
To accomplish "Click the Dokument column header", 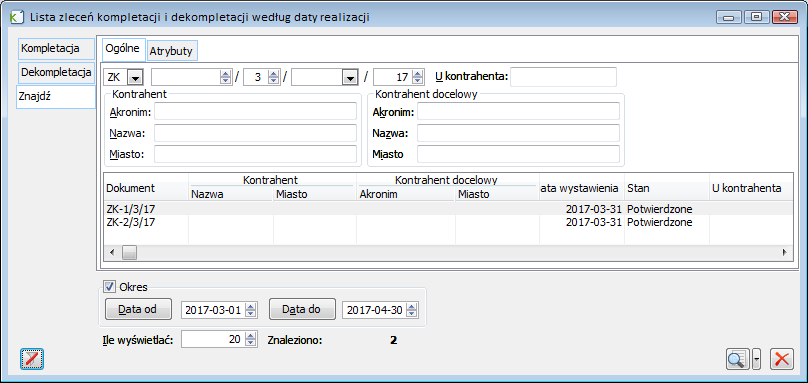I will 146,188.
